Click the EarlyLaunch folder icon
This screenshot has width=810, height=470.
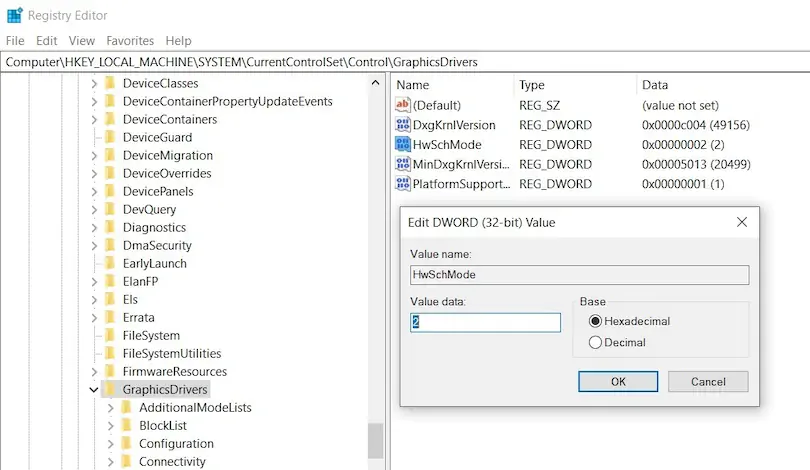(x=110, y=263)
